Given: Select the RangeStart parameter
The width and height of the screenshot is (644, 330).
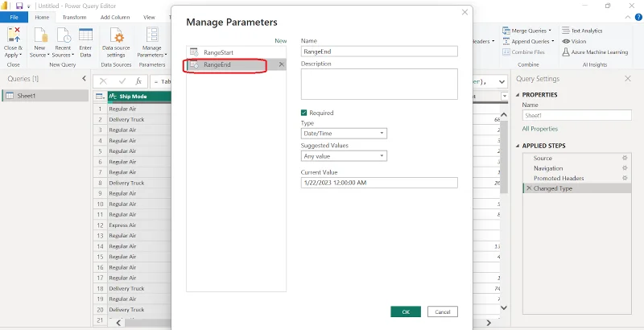Looking at the screenshot, I should 236,52.
